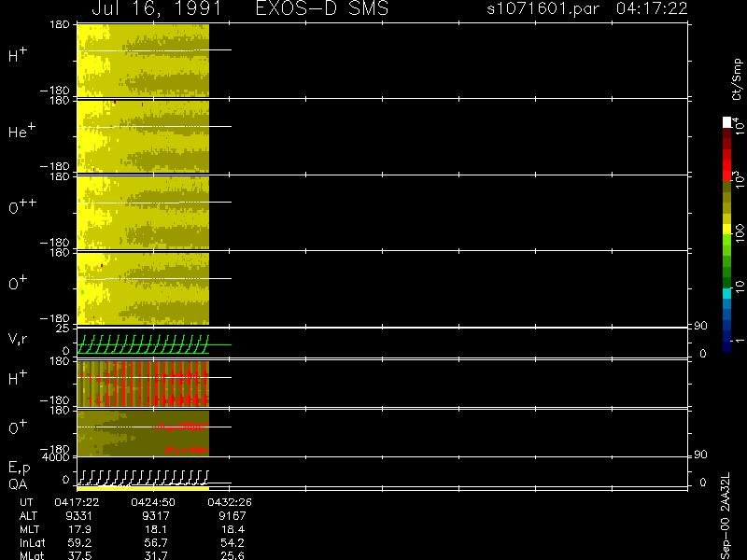Click the MLT value "18.4"
This screenshot has width=747, height=560.
point(233,529)
